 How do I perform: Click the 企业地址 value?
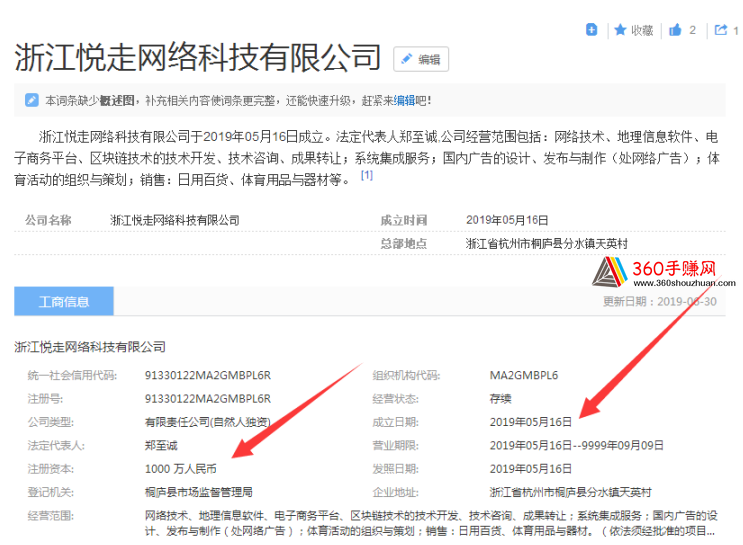click(571, 492)
